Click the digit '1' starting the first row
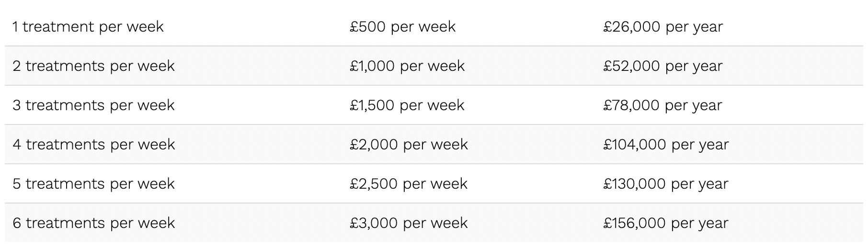Image resolution: width=868 pixels, height=250 pixels. pos(16,27)
